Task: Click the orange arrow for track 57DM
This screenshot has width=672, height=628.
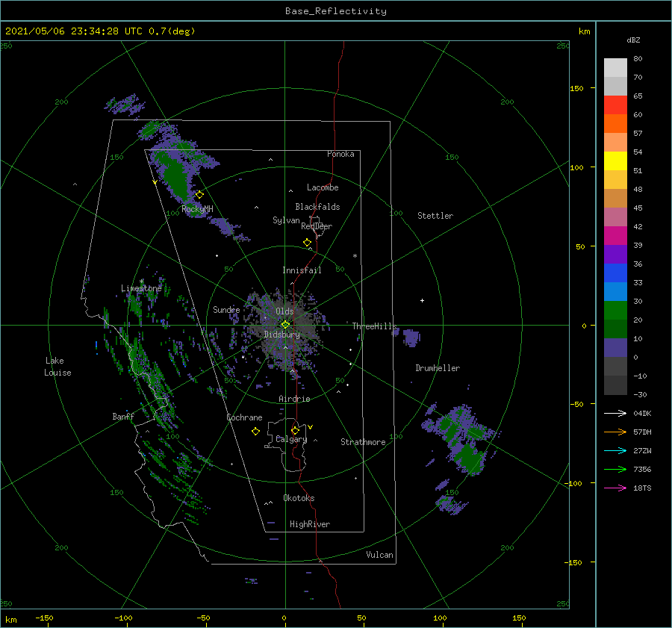Action: [x=615, y=432]
